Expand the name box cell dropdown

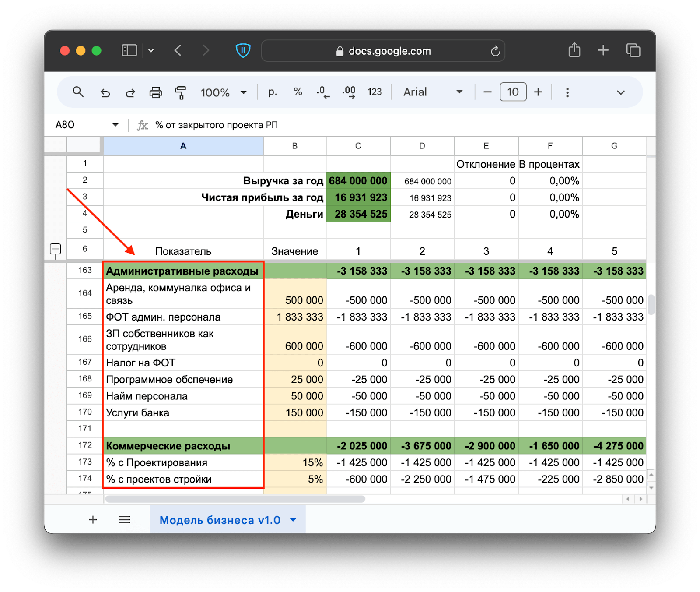pyautogui.click(x=115, y=125)
